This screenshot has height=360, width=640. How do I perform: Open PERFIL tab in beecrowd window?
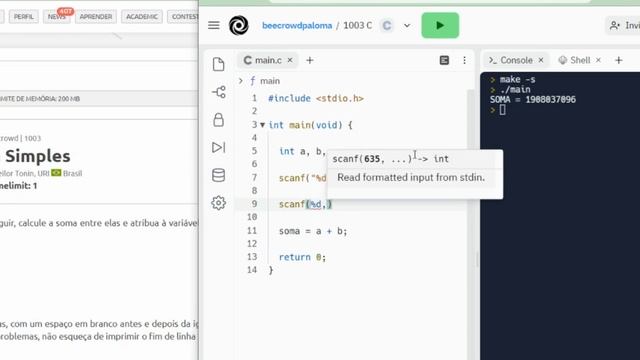24,17
